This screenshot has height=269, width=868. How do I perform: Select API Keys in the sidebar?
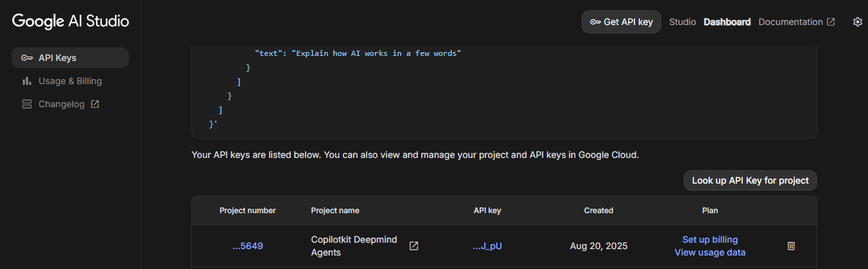(71, 58)
